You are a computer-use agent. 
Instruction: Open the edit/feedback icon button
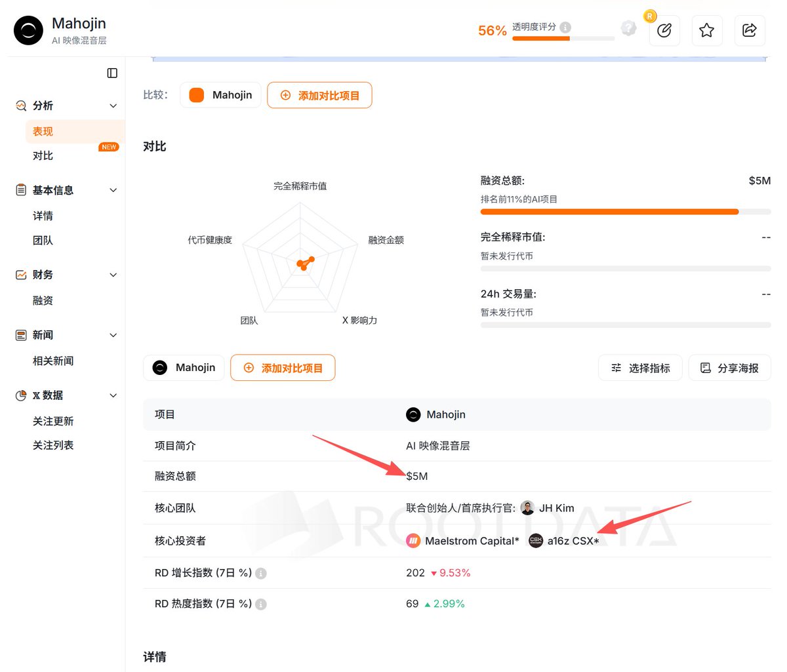point(664,30)
